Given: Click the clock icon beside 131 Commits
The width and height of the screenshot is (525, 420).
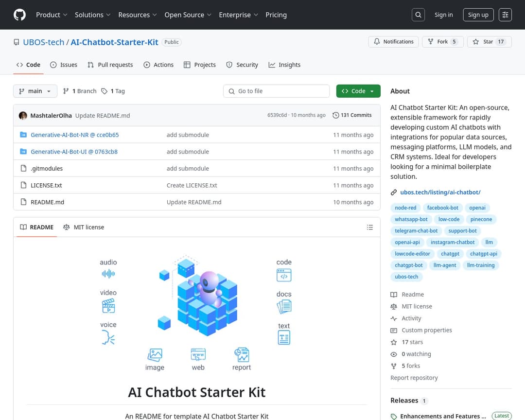Looking at the screenshot, I should click(x=335, y=115).
